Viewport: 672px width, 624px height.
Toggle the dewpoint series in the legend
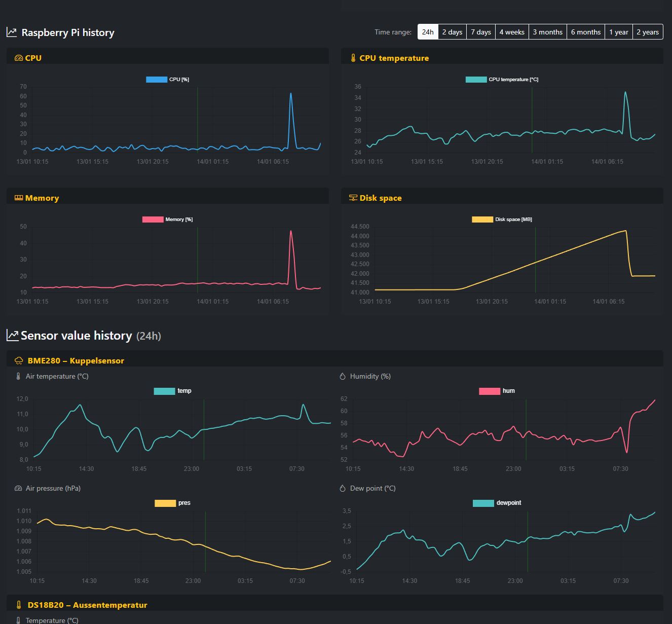pos(497,503)
